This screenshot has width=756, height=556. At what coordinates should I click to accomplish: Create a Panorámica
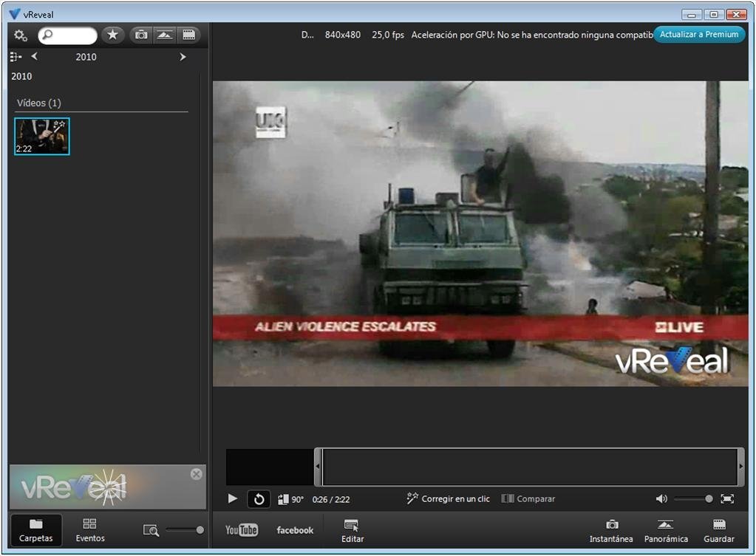tap(666, 532)
